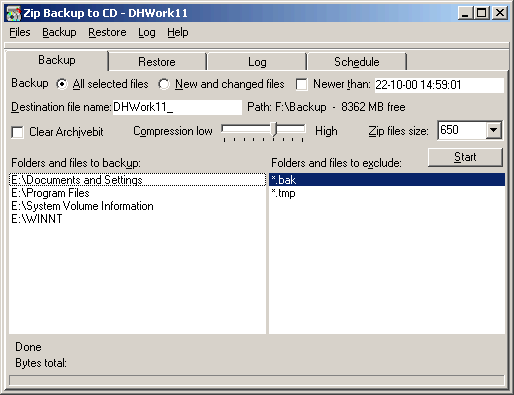Viewport: 514px width, 395px height.
Task: Select E:\Documents and Settings entry
Action: tap(137, 180)
